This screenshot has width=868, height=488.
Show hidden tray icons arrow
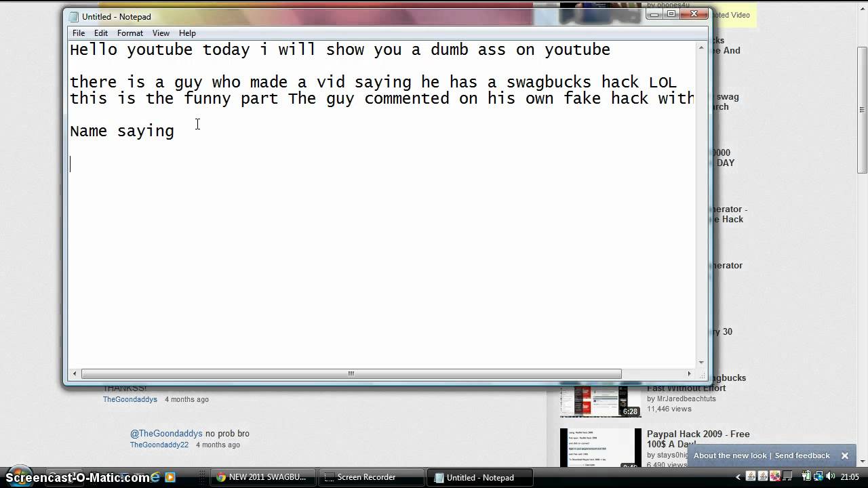[x=738, y=477]
